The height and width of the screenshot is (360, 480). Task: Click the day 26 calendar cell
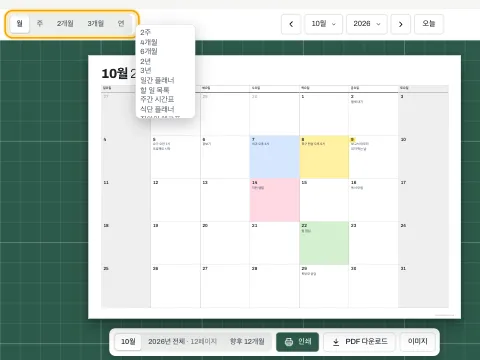(175, 286)
